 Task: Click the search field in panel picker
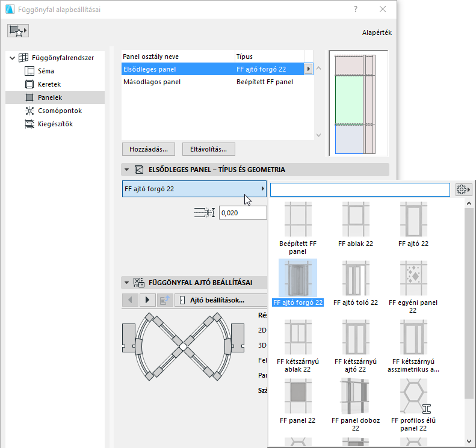360,190
